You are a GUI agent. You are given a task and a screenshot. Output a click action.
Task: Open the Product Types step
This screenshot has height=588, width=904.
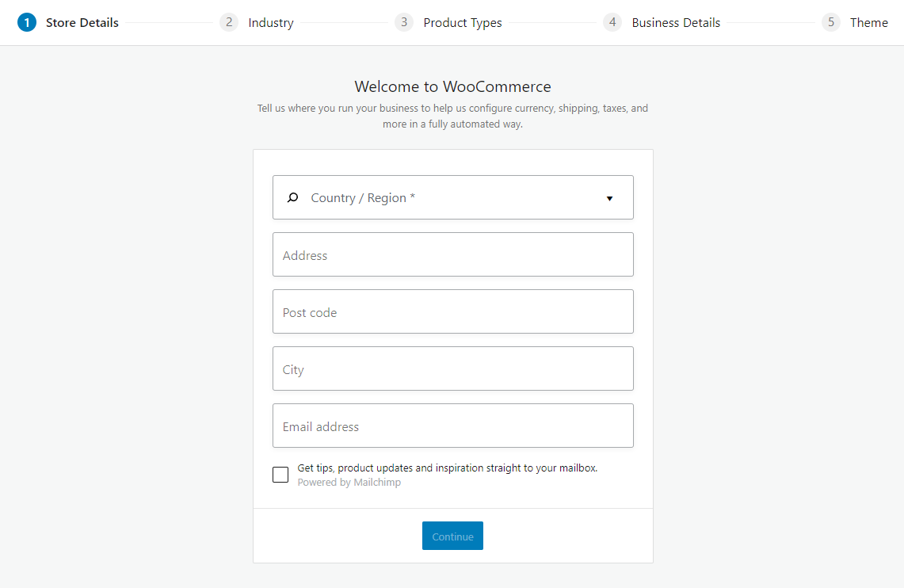pos(463,22)
